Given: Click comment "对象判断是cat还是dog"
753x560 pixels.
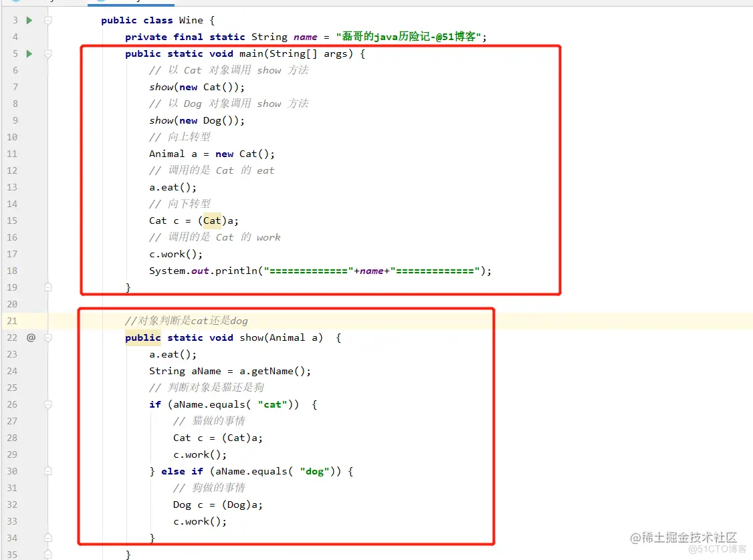Looking at the screenshot, I should click(x=187, y=321).
